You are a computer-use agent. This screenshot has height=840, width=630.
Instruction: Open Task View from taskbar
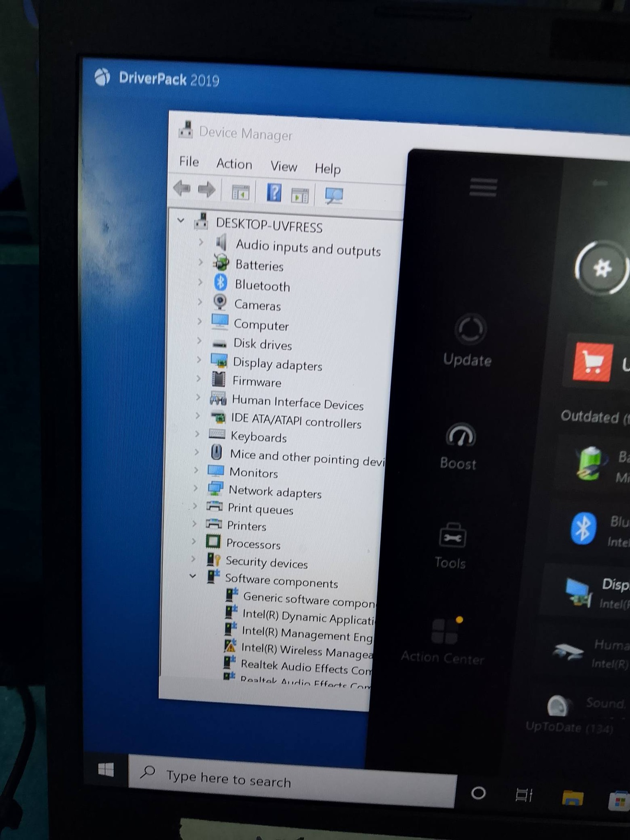(524, 795)
